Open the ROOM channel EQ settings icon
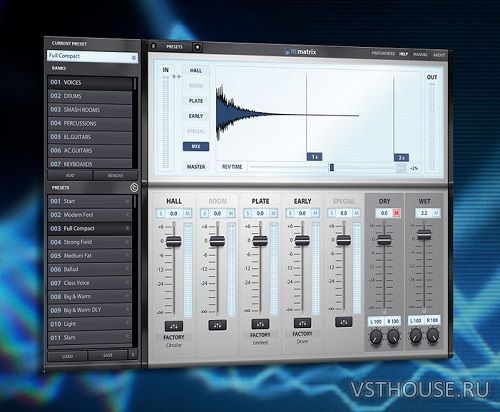This screenshot has height=412, width=500. 217,325
